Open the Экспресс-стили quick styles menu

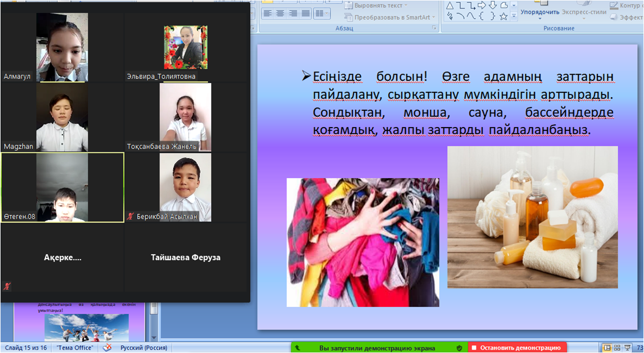[x=584, y=12]
